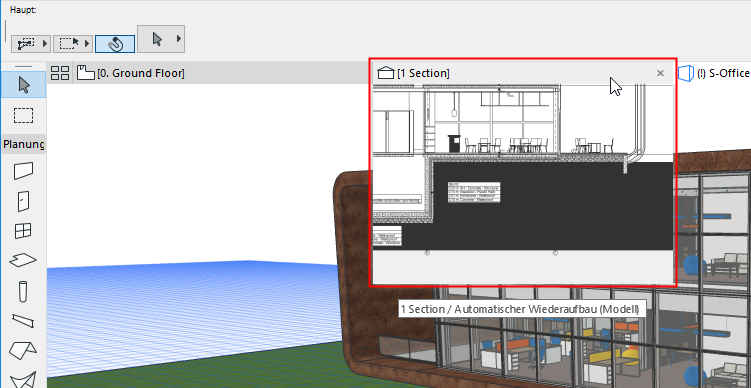Screen dimensions: 751x388
Task: Click the 3D window icon beside S-Office
Action: [x=687, y=73]
